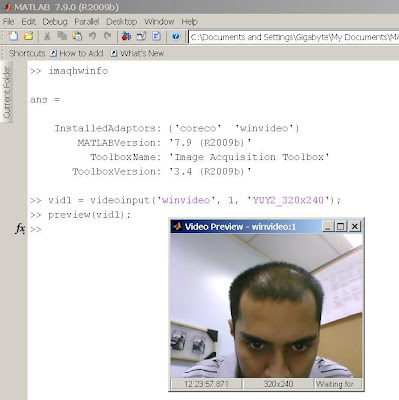Click the New file icon in the toolbar
Screen dimensions: 399x400
coord(13,36)
